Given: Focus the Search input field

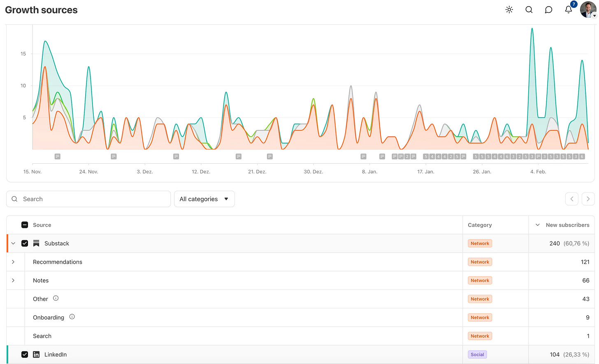Looking at the screenshot, I should click(88, 199).
